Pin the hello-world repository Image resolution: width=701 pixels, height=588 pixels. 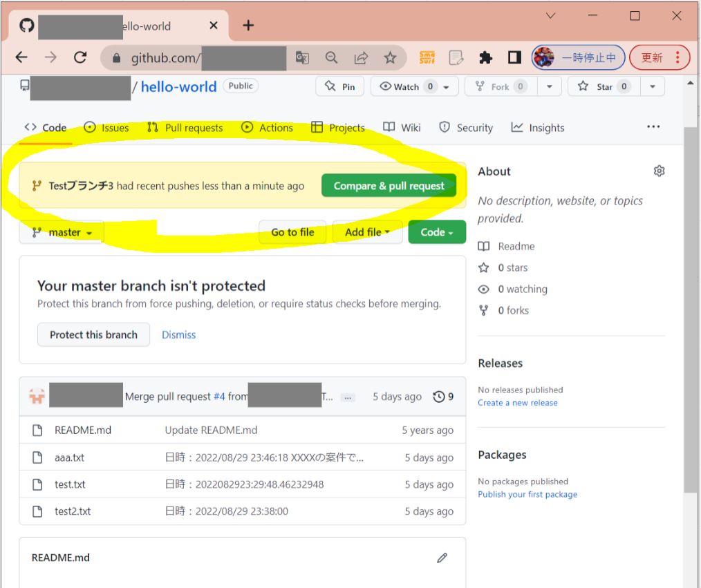coord(340,86)
